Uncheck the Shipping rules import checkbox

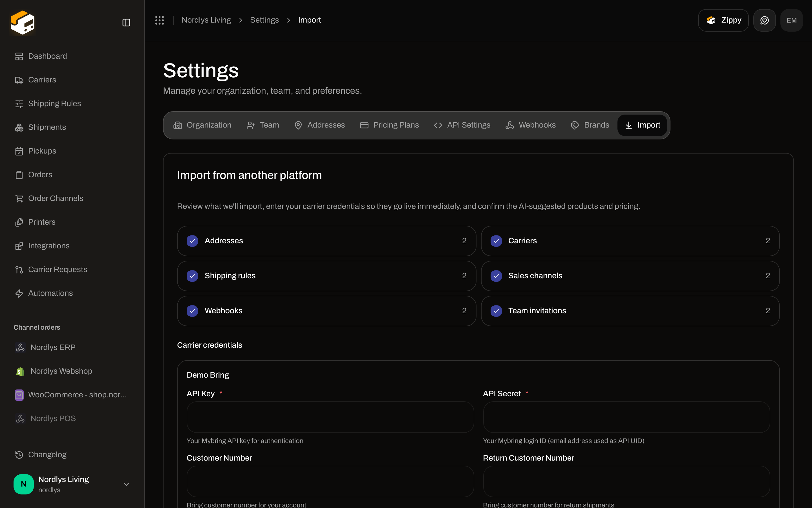click(192, 276)
